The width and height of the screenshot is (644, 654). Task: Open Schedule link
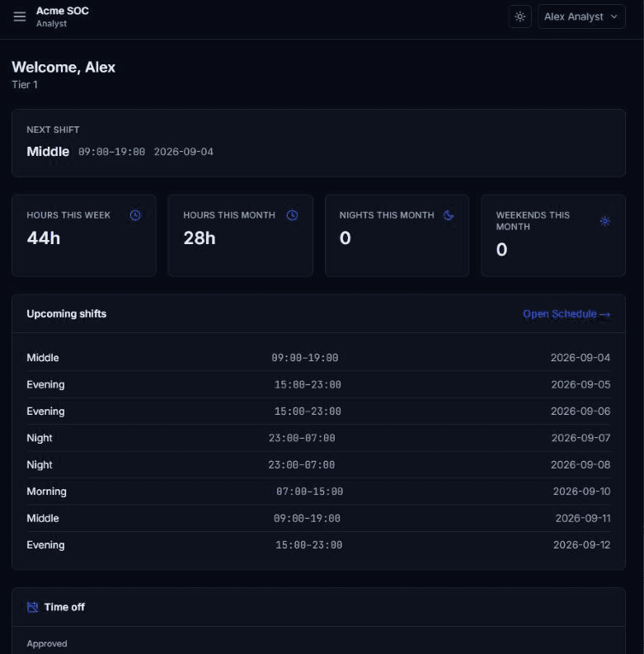pyautogui.click(x=566, y=314)
